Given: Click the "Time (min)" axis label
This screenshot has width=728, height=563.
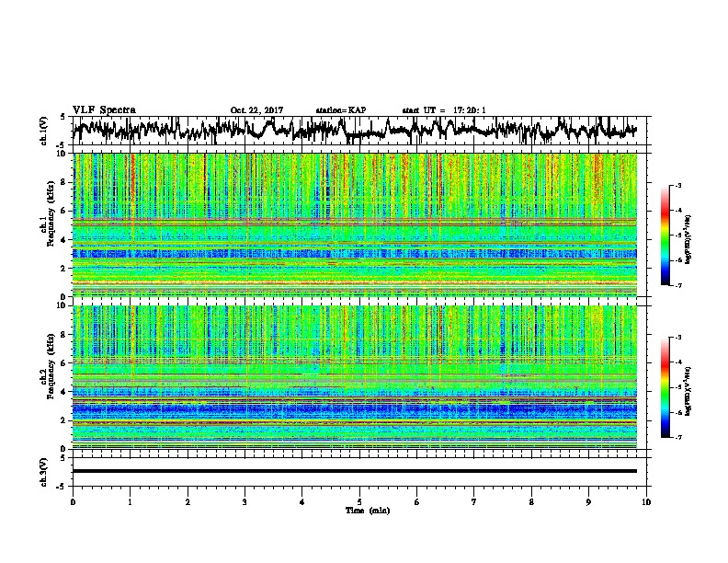Looking at the screenshot, I should coord(368,511).
